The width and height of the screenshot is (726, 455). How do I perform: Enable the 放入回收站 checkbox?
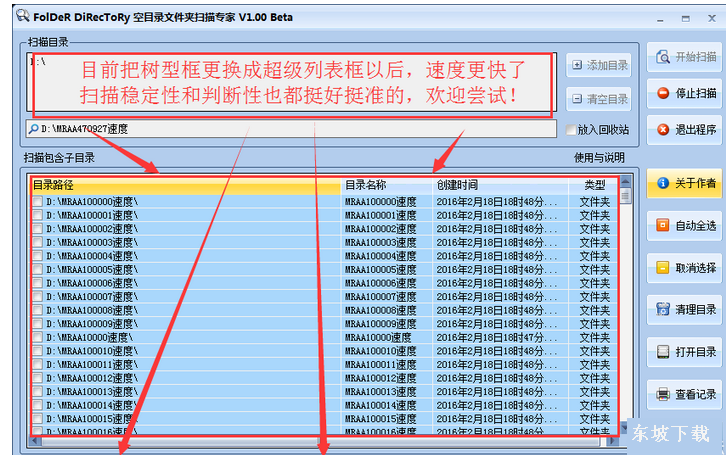point(571,130)
